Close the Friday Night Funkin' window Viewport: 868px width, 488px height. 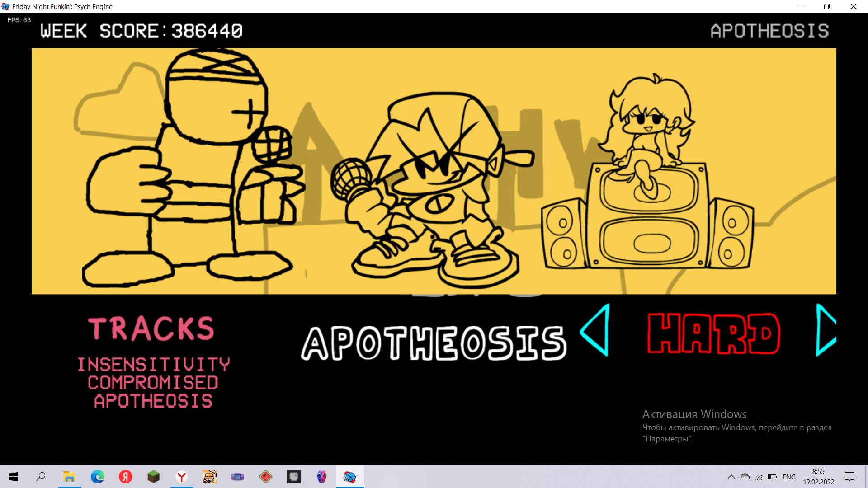[x=854, y=6]
